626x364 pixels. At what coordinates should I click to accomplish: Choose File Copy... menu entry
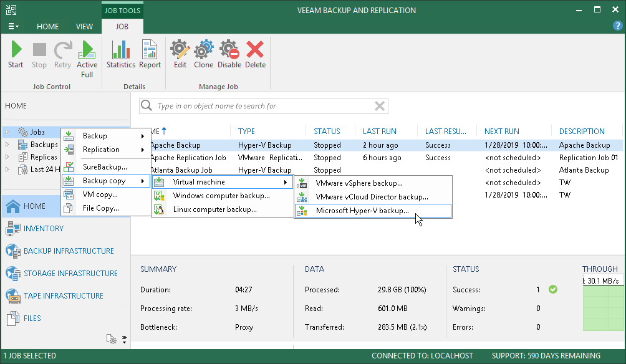point(105,208)
